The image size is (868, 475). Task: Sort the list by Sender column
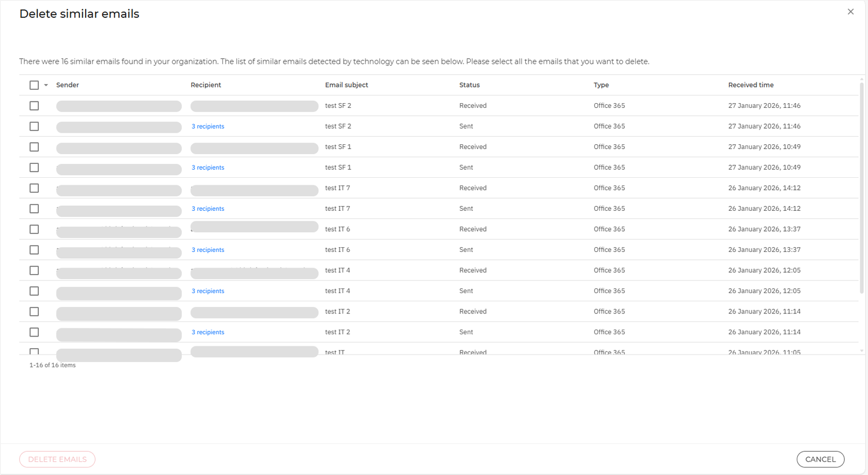pyautogui.click(x=68, y=85)
